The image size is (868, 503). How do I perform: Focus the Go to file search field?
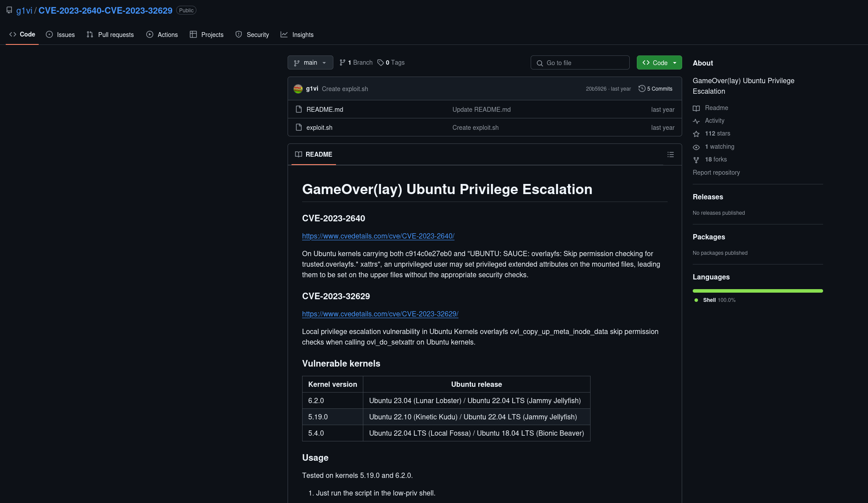coord(580,62)
